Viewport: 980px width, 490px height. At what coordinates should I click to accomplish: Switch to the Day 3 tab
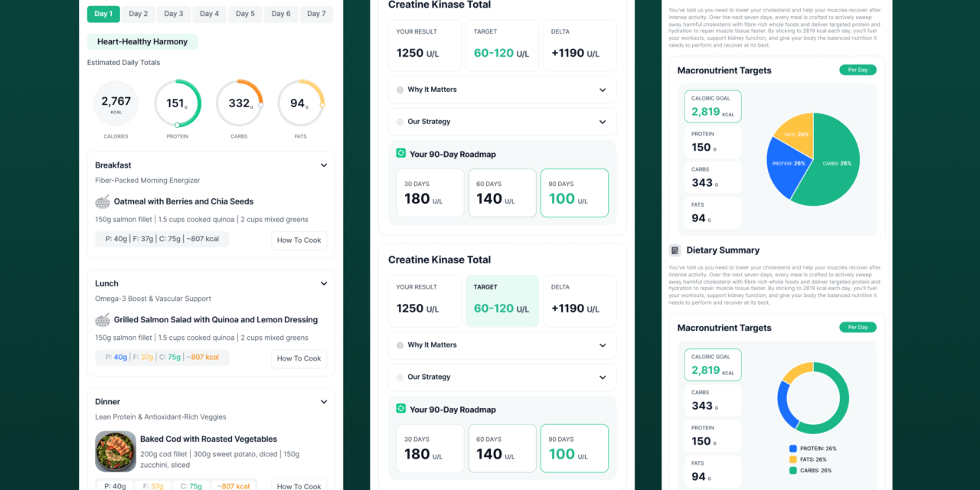(174, 14)
